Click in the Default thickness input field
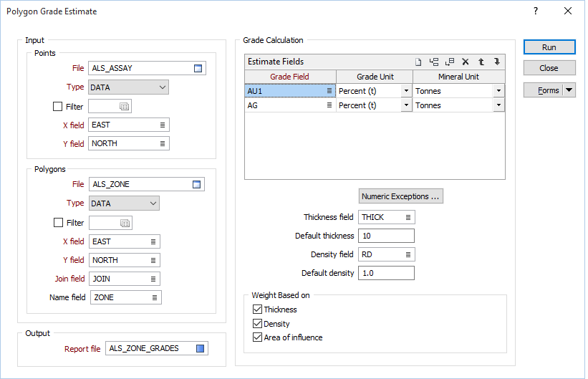Screen dimensions: 588x379 click(386, 236)
